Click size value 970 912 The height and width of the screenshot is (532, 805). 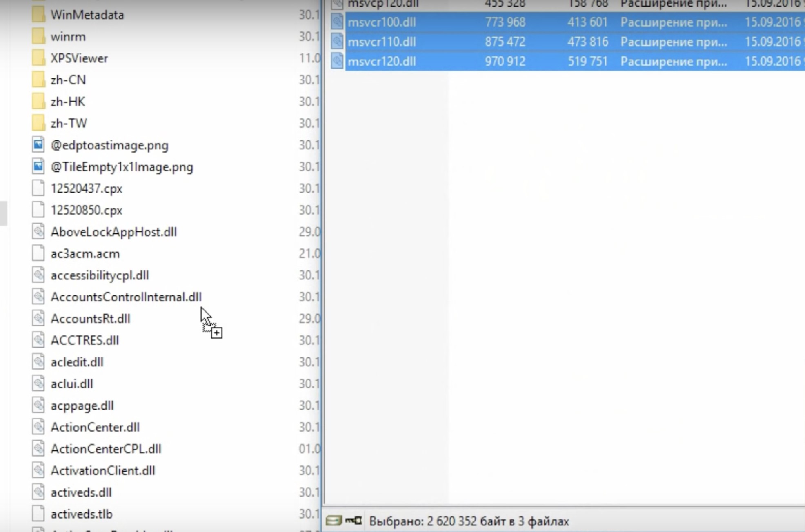[x=505, y=61]
